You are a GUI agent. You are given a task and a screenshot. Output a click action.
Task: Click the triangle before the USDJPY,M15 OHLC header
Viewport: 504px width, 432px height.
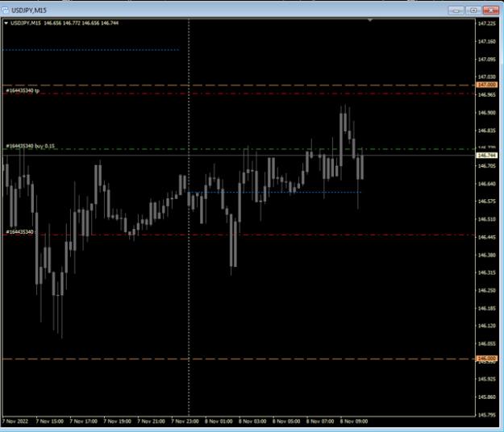point(6,23)
